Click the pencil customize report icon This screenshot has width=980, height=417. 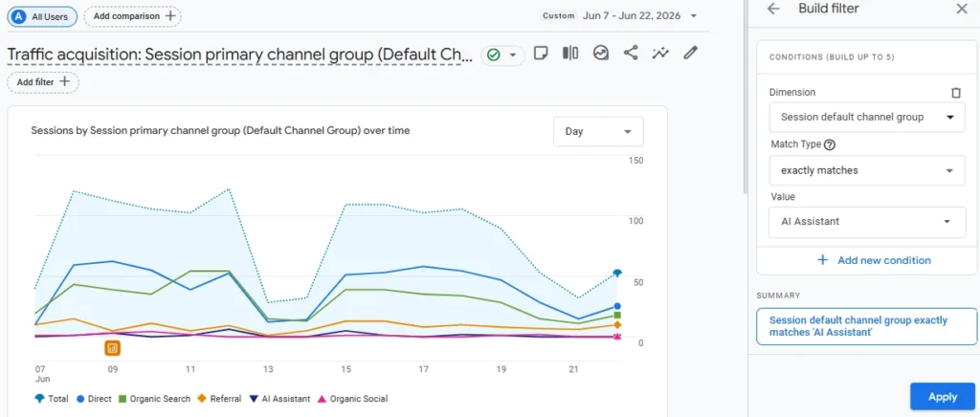pos(690,54)
